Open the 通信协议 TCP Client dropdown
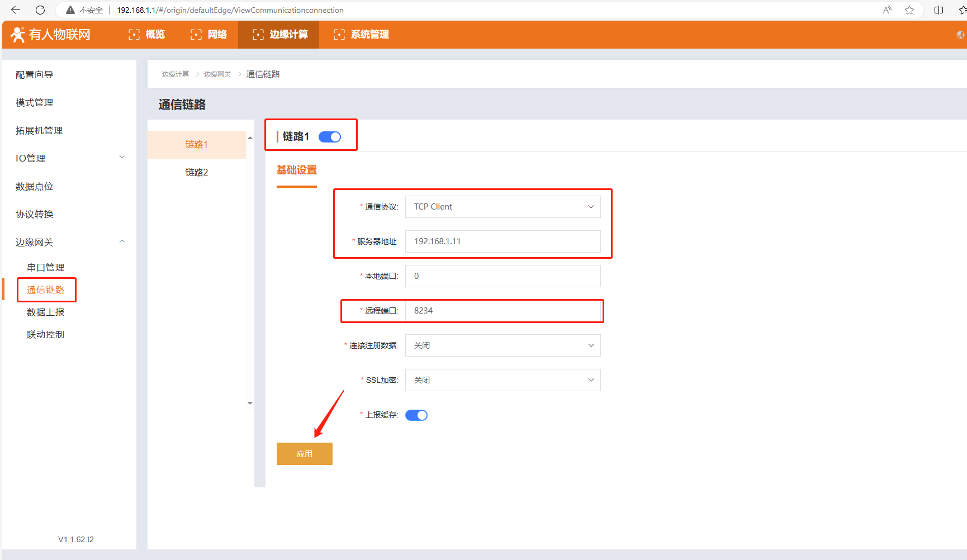 [503, 207]
